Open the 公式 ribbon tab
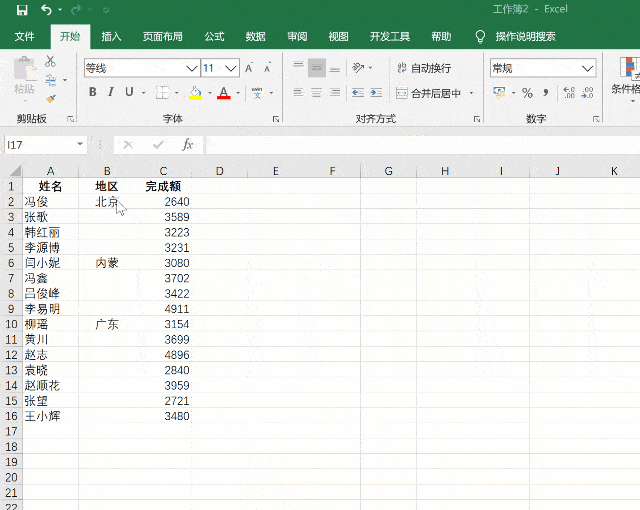This screenshot has width=640, height=510. pyautogui.click(x=214, y=36)
